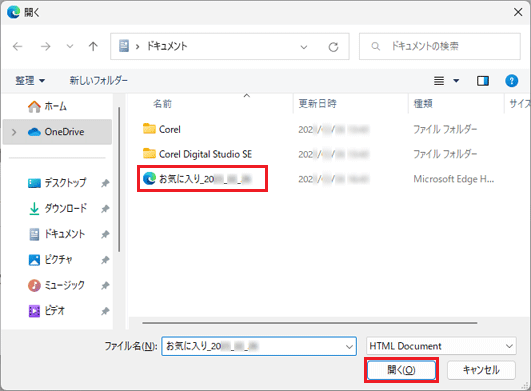This screenshot has height=391, width=531.
Task: Click the ファイル名 input field
Action: (259, 346)
